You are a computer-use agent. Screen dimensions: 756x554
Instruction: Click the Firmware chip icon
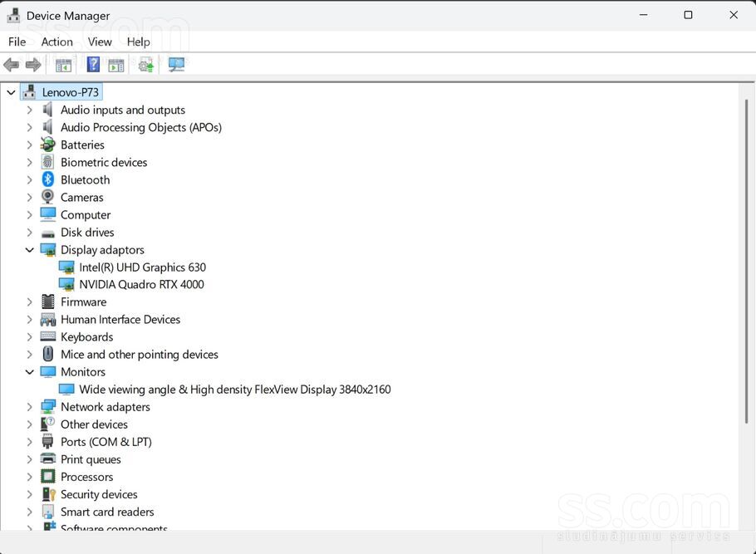click(47, 302)
